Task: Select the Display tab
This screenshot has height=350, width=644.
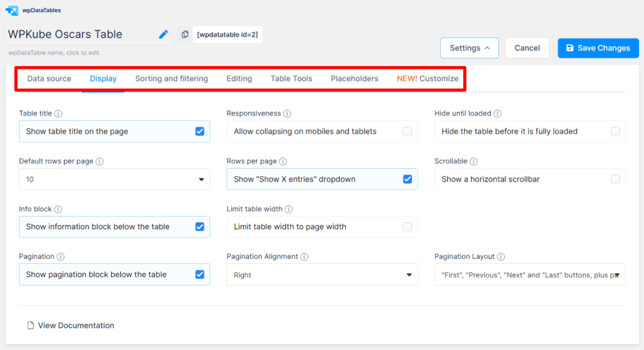Action: [x=103, y=79]
